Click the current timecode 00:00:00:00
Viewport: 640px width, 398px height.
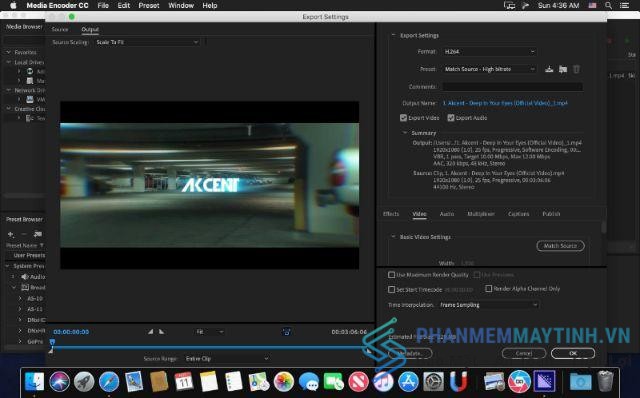[x=71, y=332]
